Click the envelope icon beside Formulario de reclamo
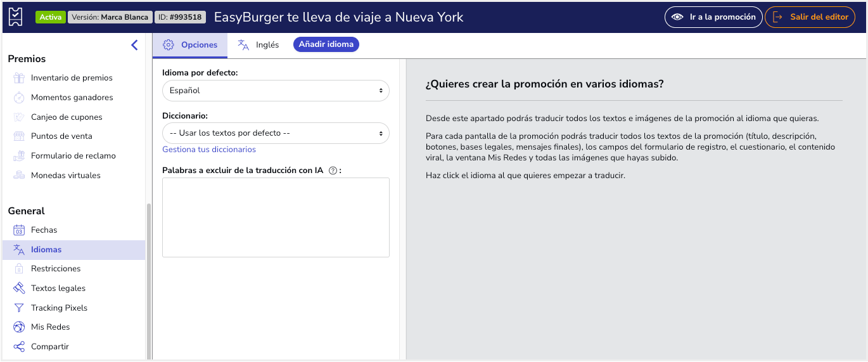This screenshot has width=868, height=362. point(19,156)
